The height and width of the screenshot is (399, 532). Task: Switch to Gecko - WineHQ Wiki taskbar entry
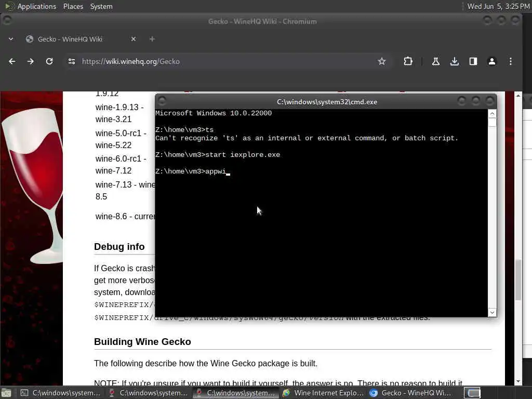pos(410,393)
